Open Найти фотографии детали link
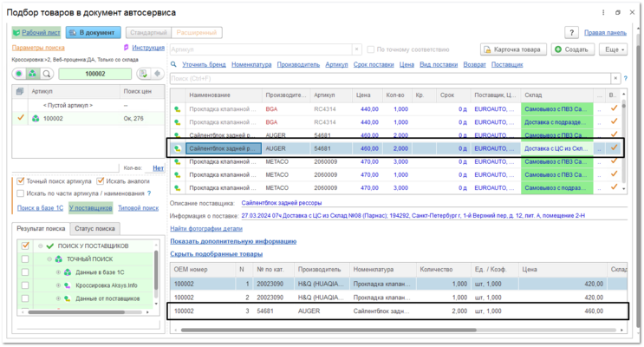 pyautogui.click(x=206, y=229)
